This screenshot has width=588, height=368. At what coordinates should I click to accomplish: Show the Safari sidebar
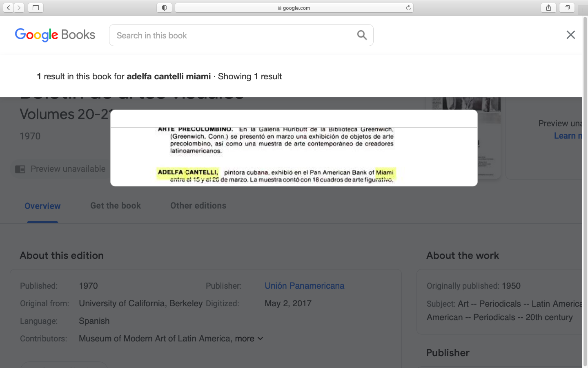[36, 8]
